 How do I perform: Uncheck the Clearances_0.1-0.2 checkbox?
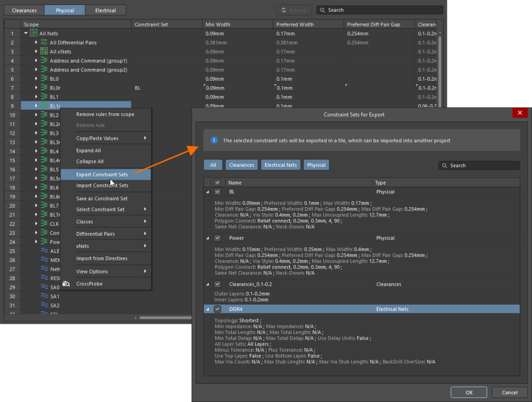[x=218, y=284]
